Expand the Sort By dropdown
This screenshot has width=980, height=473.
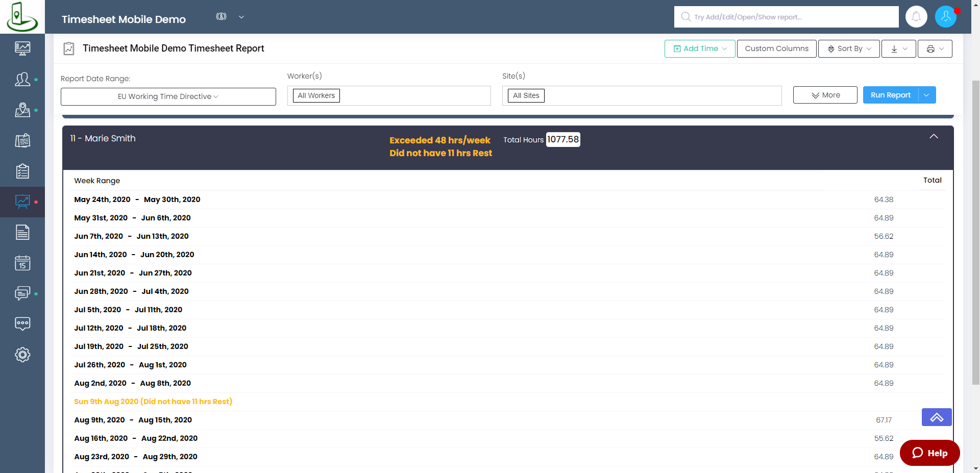point(848,49)
